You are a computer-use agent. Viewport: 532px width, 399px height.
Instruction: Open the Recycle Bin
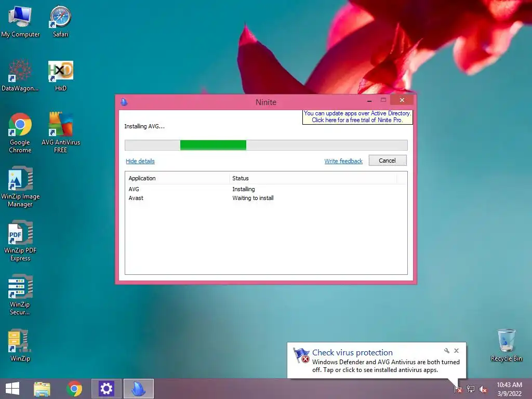coord(506,345)
